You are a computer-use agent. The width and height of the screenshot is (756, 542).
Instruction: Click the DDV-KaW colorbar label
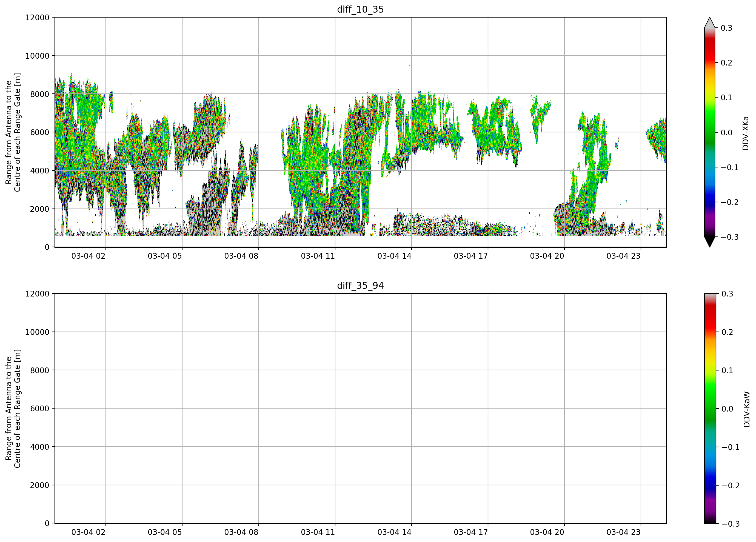pyautogui.click(x=747, y=409)
